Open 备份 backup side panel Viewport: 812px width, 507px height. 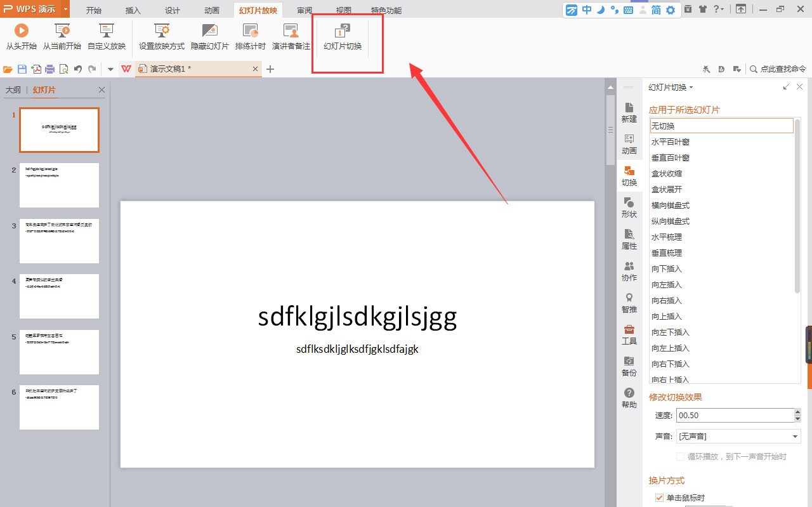tap(629, 366)
